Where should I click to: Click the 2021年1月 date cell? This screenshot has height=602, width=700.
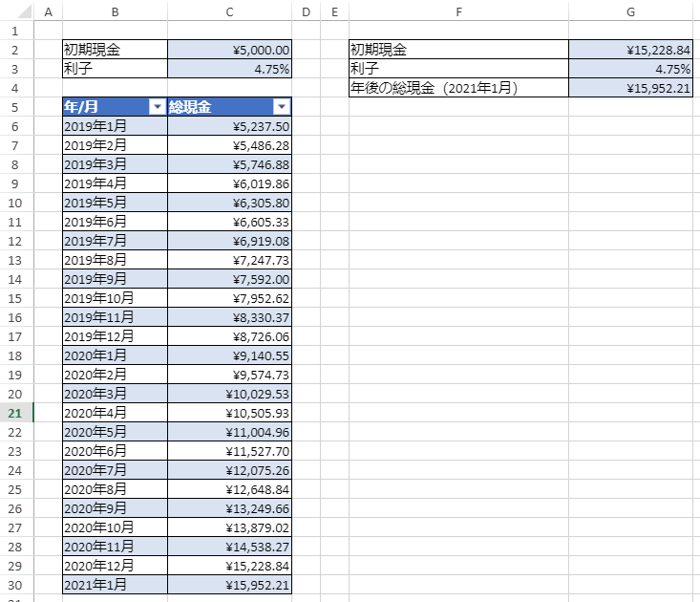click(115, 585)
